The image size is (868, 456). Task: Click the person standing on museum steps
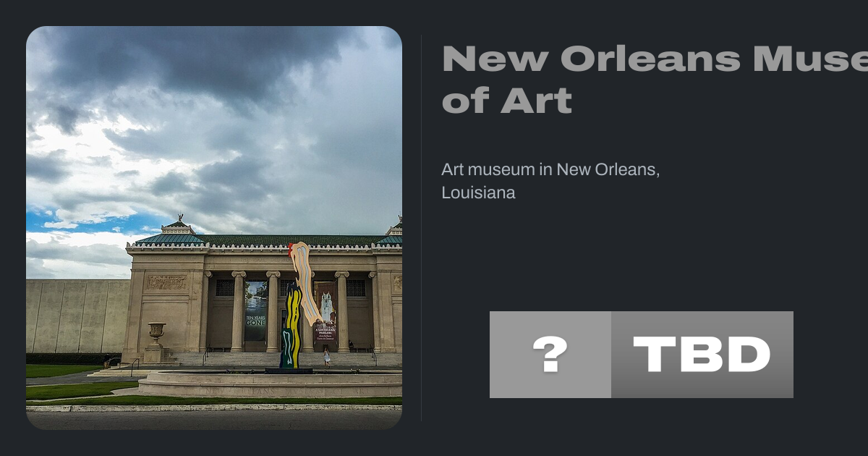[327, 356]
